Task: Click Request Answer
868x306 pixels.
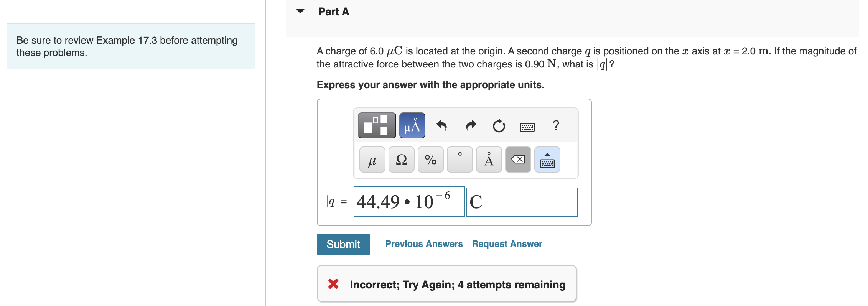Action: point(507,244)
